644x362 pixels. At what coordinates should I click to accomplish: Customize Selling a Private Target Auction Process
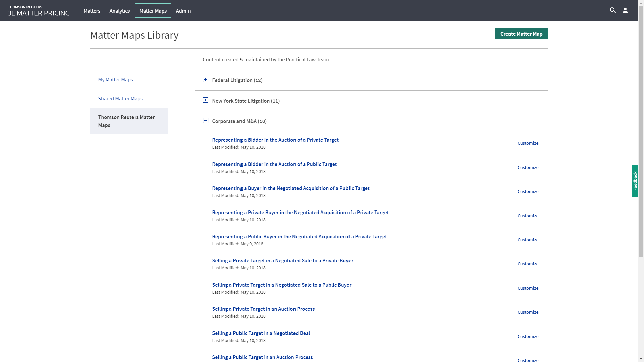528,312
